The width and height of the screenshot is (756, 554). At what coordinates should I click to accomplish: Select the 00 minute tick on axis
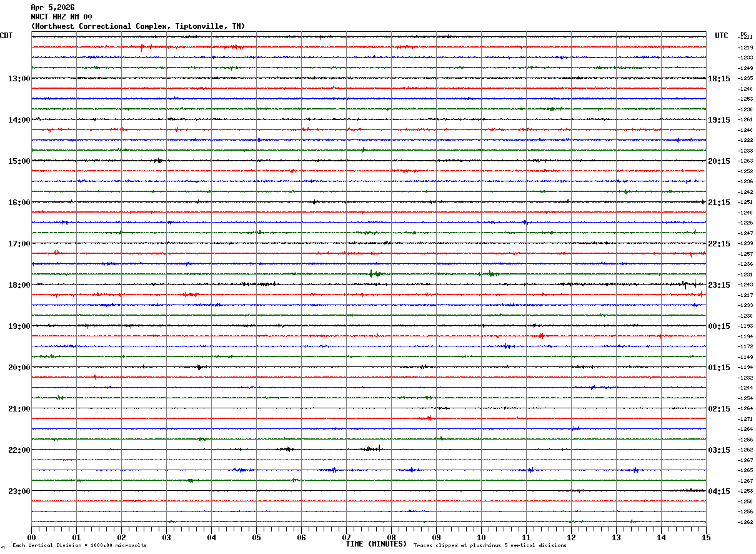(31, 537)
